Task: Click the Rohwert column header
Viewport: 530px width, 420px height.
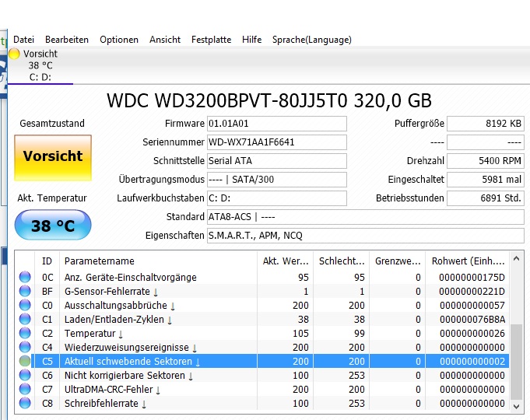Action: click(x=468, y=261)
